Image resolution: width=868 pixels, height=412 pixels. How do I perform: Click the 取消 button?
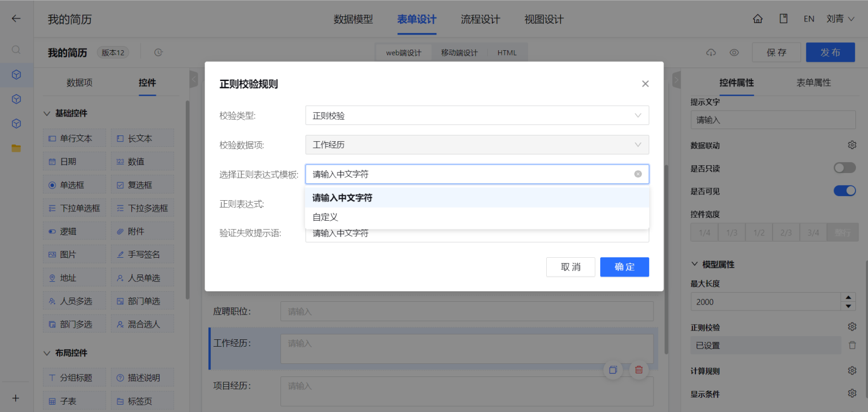[x=571, y=267]
